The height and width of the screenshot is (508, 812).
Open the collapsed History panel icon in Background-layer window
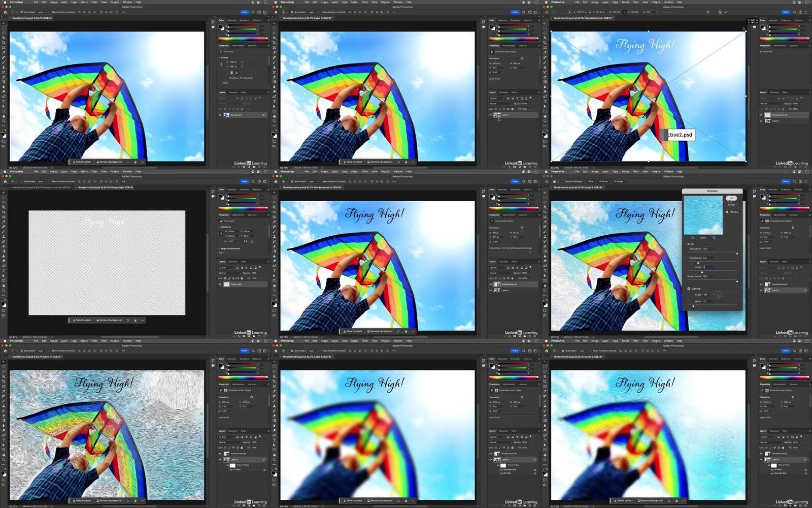pos(213,22)
